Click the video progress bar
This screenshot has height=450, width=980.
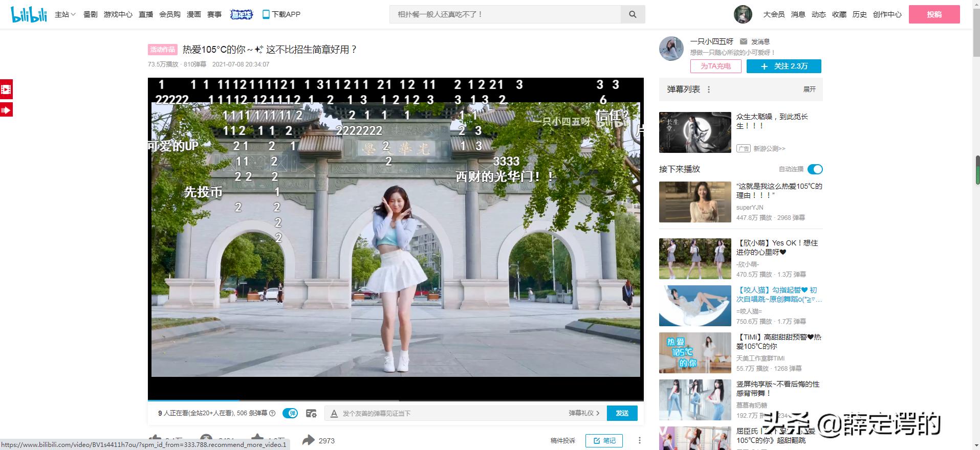(396, 400)
